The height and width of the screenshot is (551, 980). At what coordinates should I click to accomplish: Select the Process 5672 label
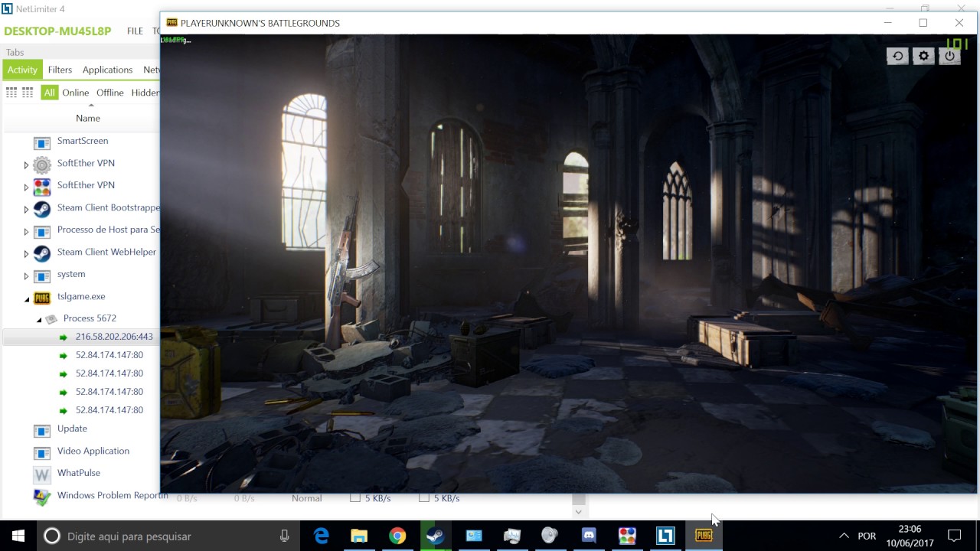[x=90, y=318]
